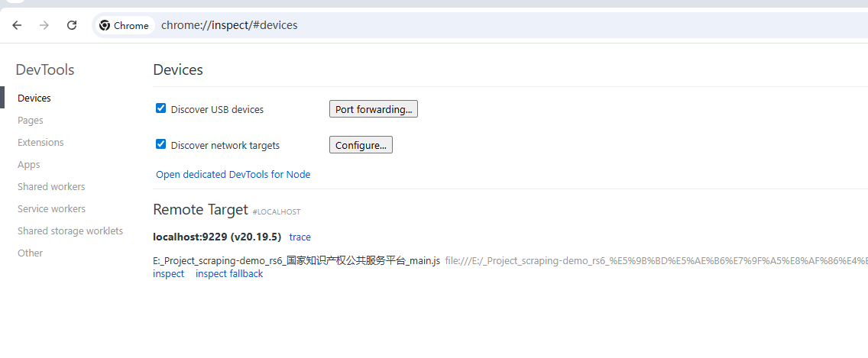Click the inspect fallback link

228,273
